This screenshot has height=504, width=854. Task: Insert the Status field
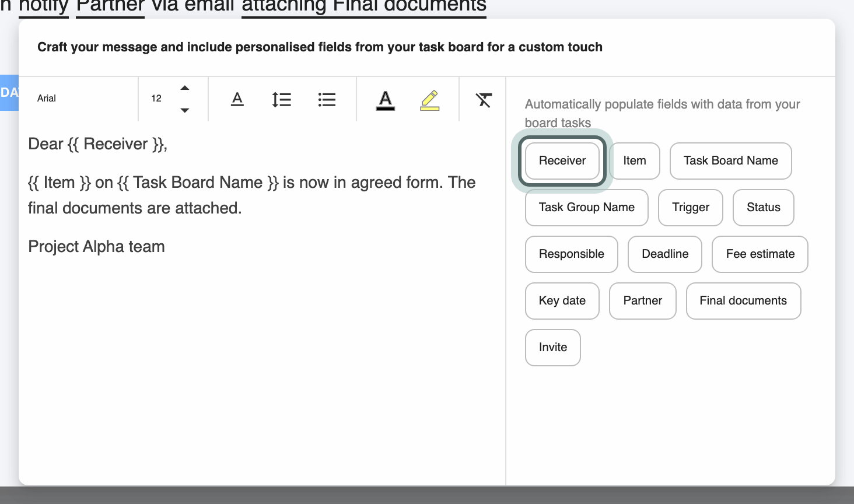coord(764,207)
